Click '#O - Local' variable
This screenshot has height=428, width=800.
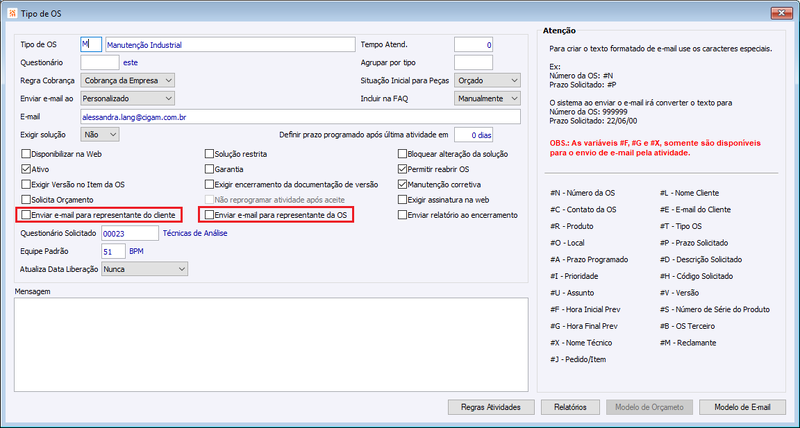[567, 243]
